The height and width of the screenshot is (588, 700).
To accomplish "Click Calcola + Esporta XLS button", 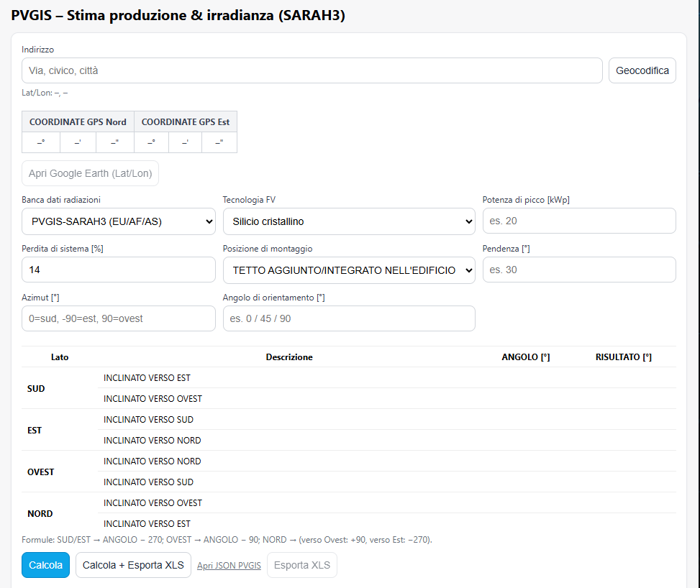I will tap(133, 565).
